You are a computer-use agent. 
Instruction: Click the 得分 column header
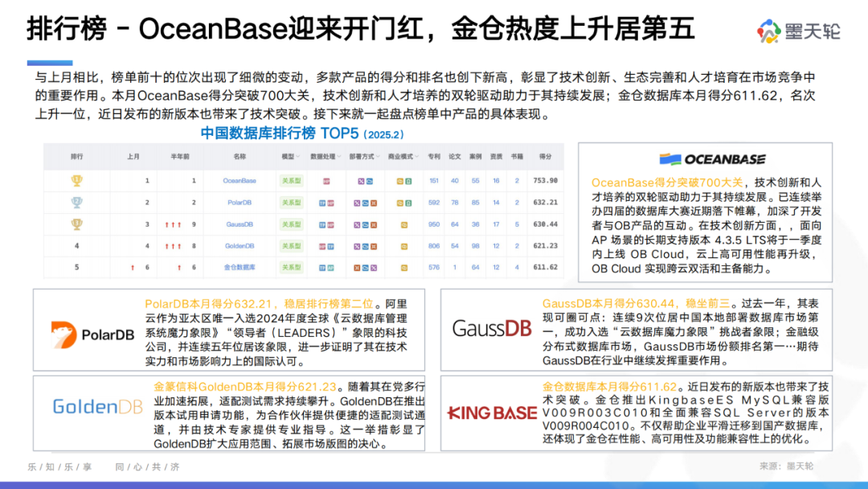point(545,157)
